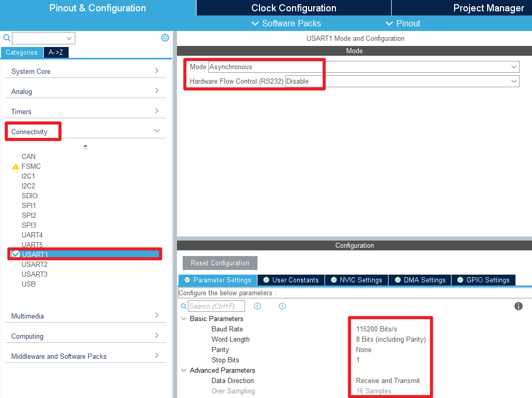Click the search magnifier icon in sidebar
The image size is (532, 398).
click(x=7, y=38)
